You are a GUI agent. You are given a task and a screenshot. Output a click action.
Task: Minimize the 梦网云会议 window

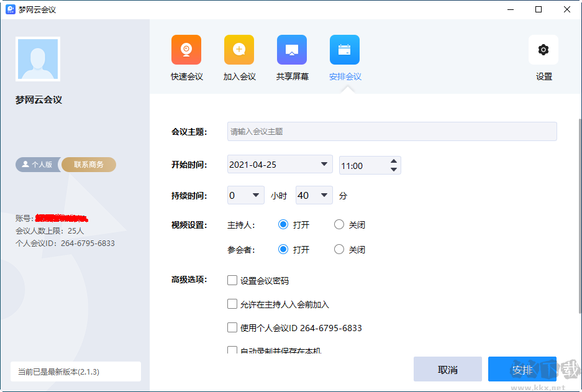coord(511,10)
